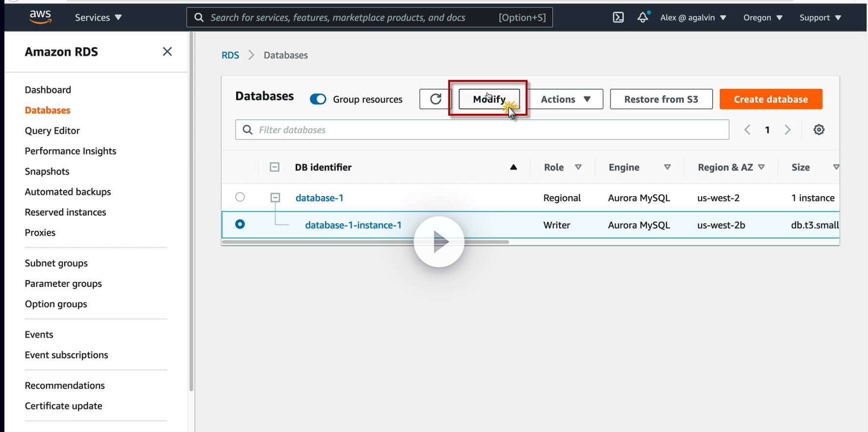Open the Engine column filter
868x432 pixels.
pyautogui.click(x=667, y=167)
